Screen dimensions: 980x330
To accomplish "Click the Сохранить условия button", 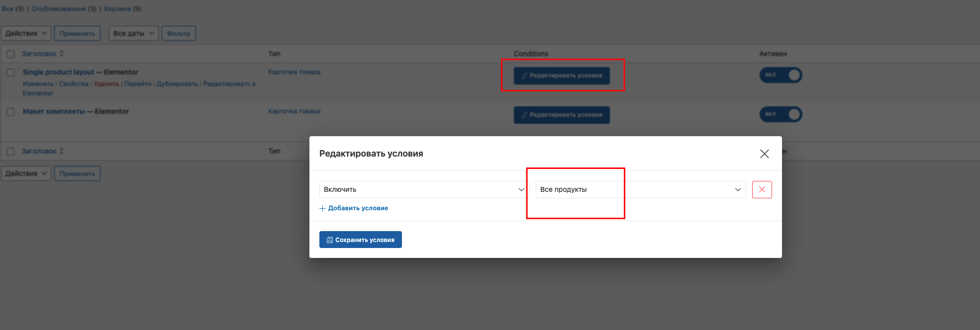I will (x=361, y=240).
